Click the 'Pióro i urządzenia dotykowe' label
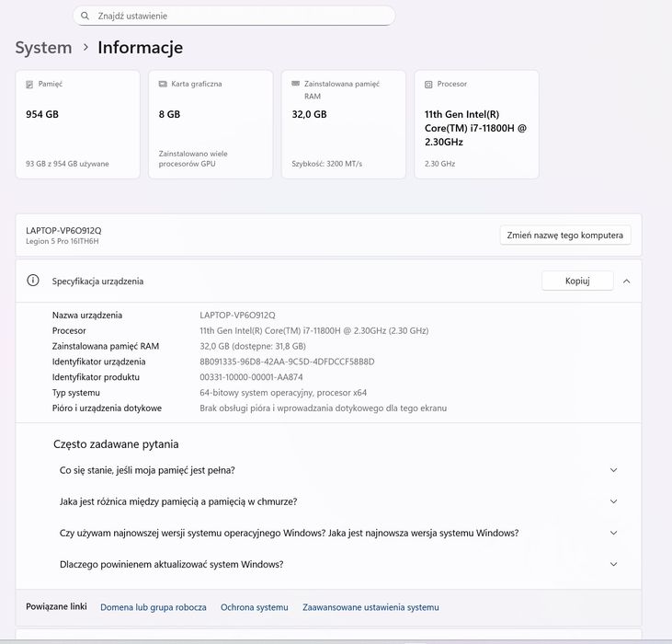 (107, 408)
